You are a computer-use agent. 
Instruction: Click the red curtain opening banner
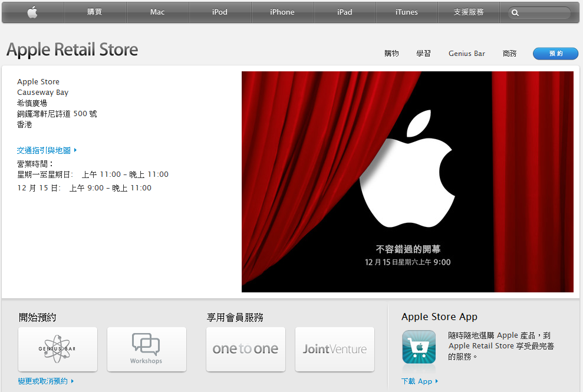point(407,182)
